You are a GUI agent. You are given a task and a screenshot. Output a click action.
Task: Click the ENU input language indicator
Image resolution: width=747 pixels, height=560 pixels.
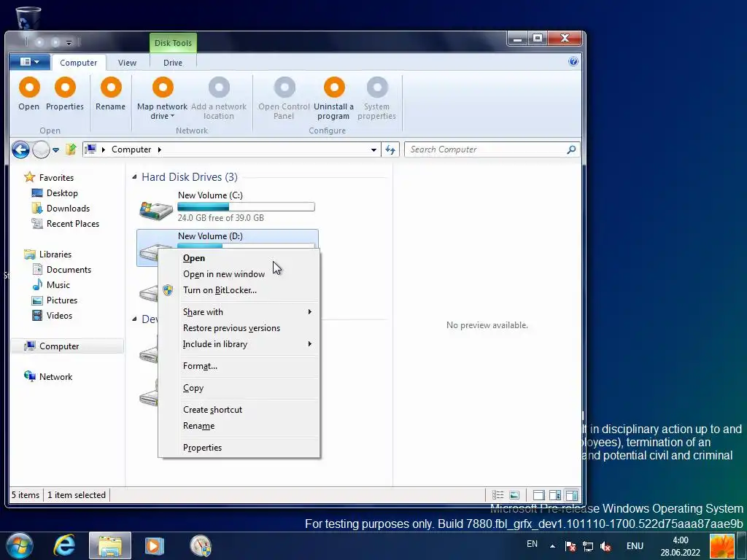pos(635,546)
